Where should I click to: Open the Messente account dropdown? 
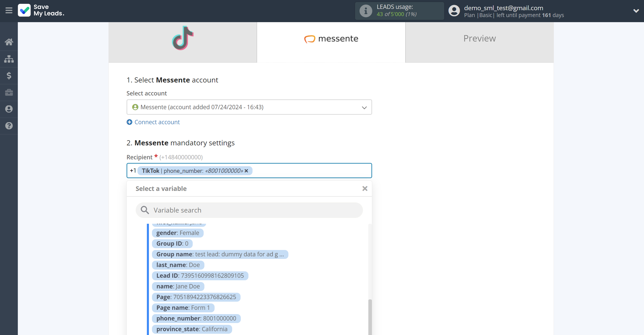tap(249, 107)
